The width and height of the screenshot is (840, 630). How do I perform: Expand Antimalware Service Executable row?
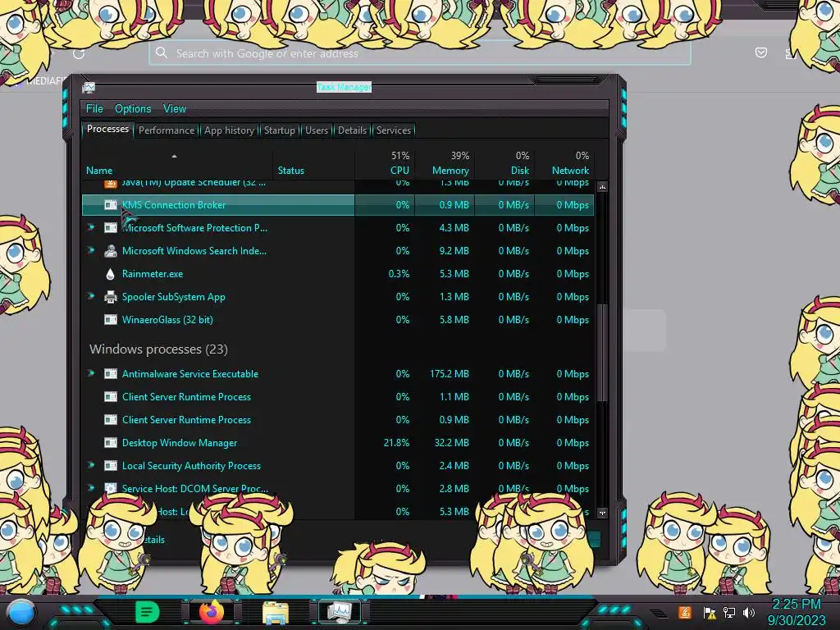pyautogui.click(x=91, y=373)
